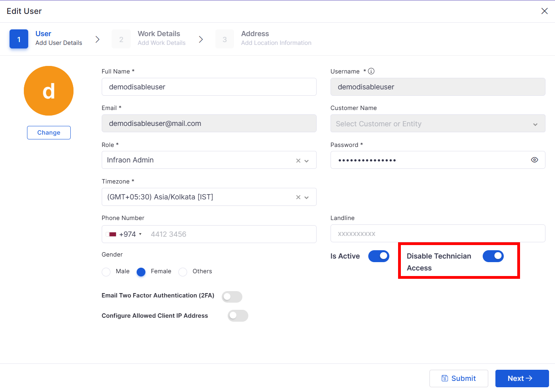This screenshot has width=555, height=392.
Task: Expand the Role dropdown arrow
Action: (307, 161)
